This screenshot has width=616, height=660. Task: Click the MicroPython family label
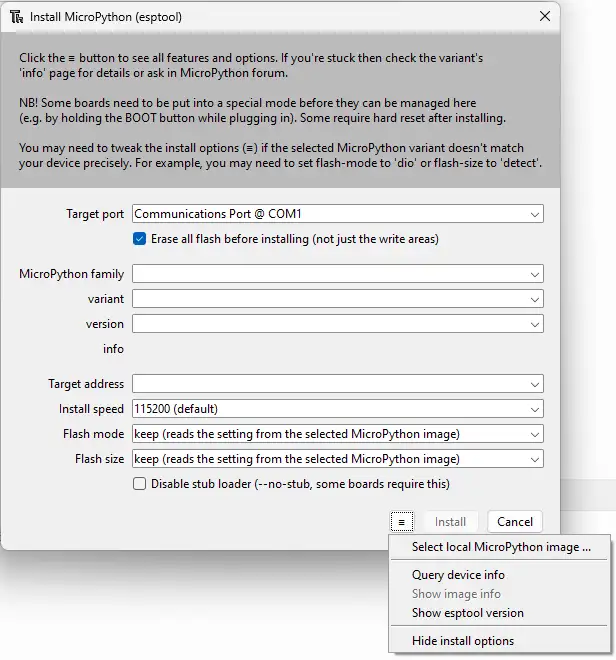71,274
